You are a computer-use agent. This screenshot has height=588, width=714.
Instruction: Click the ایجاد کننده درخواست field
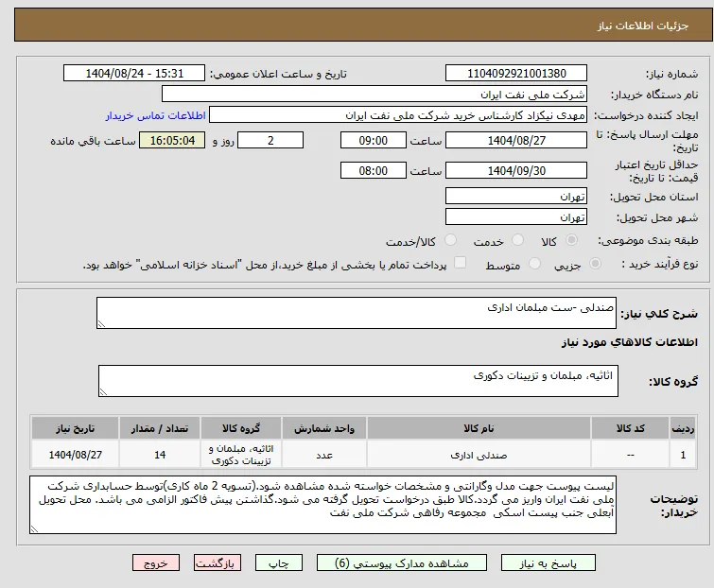tap(398, 115)
